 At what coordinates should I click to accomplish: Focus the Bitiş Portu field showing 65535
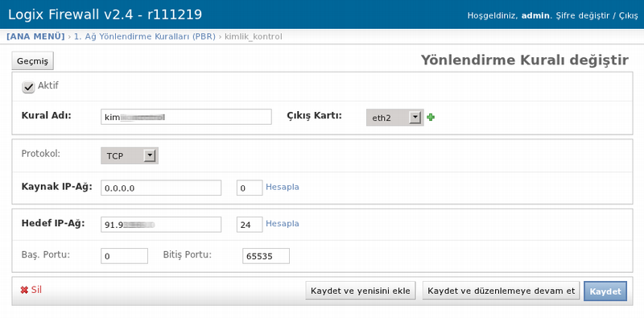pyautogui.click(x=266, y=256)
